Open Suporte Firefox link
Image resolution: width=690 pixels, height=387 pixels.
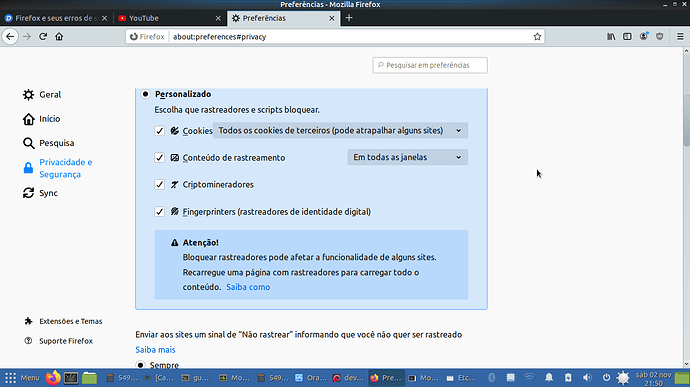(59, 341)
